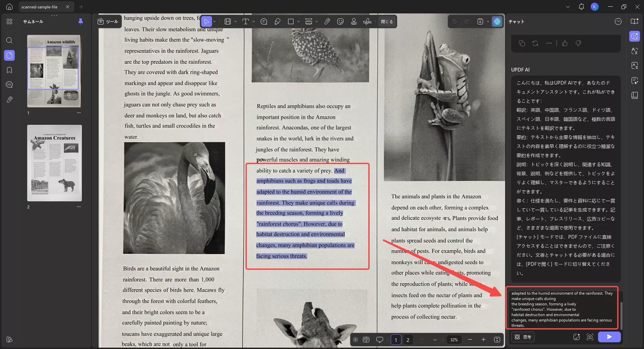644x349 pixels.
Task: Toggle the UPDF AI panel button in toolbar
Action: (x=497, y=21)
